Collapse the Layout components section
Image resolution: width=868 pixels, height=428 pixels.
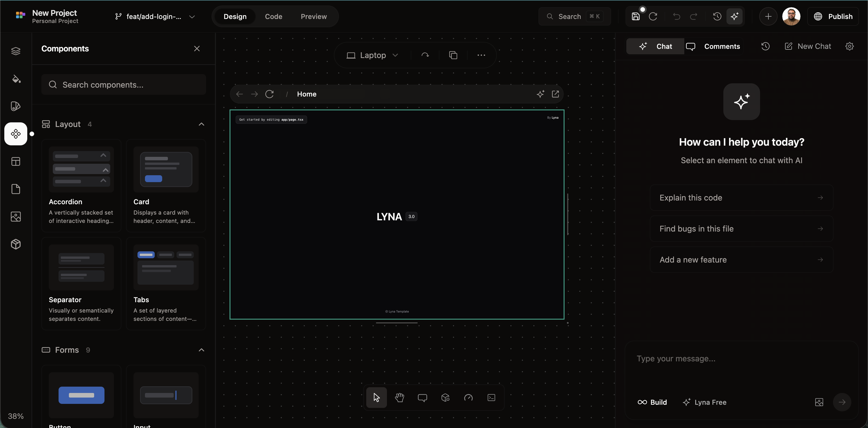point(201,124)
